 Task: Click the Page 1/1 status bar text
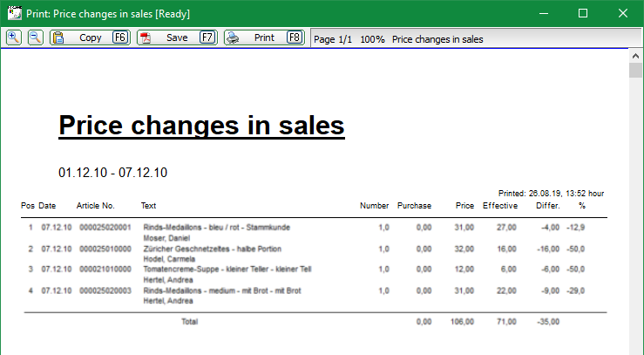coord(333,39)
